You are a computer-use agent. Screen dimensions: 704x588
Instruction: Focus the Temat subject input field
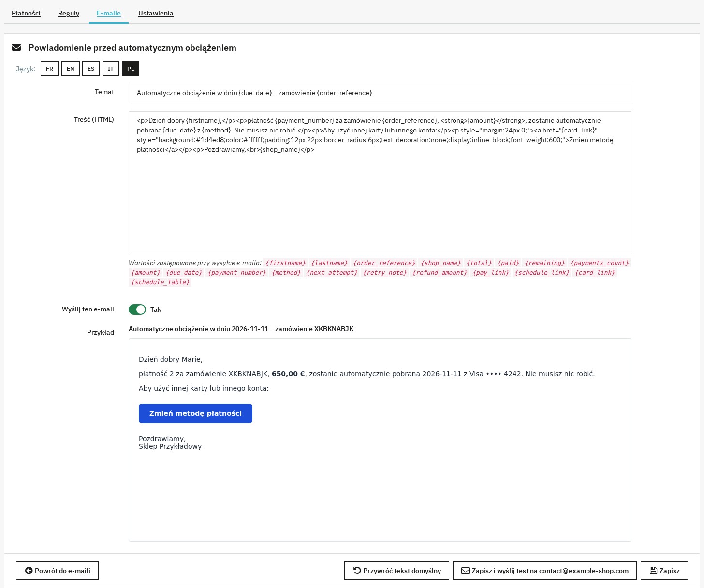coord(380,93)
